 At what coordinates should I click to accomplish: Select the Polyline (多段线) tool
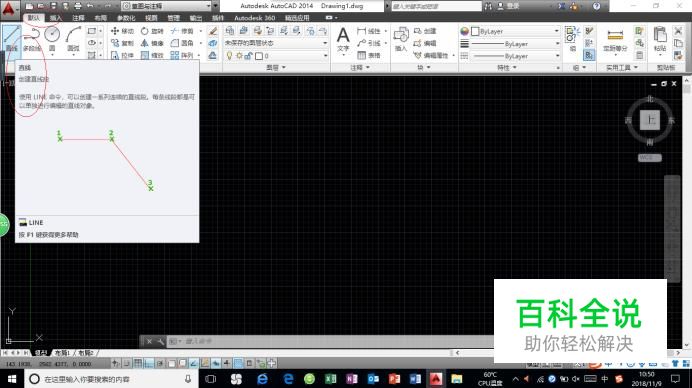point(31,39)
